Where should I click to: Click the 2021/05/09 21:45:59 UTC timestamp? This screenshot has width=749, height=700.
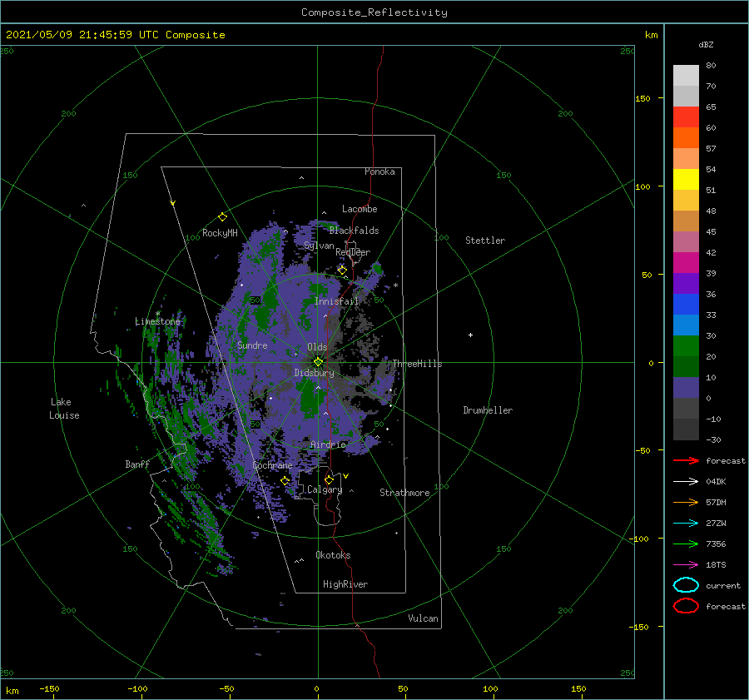coord(72,34)
